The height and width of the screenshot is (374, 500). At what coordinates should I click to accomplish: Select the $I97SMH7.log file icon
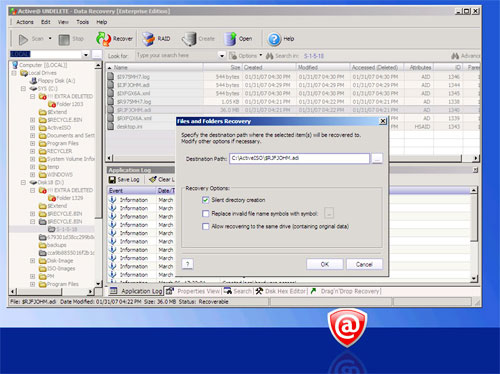click(111, 77)
